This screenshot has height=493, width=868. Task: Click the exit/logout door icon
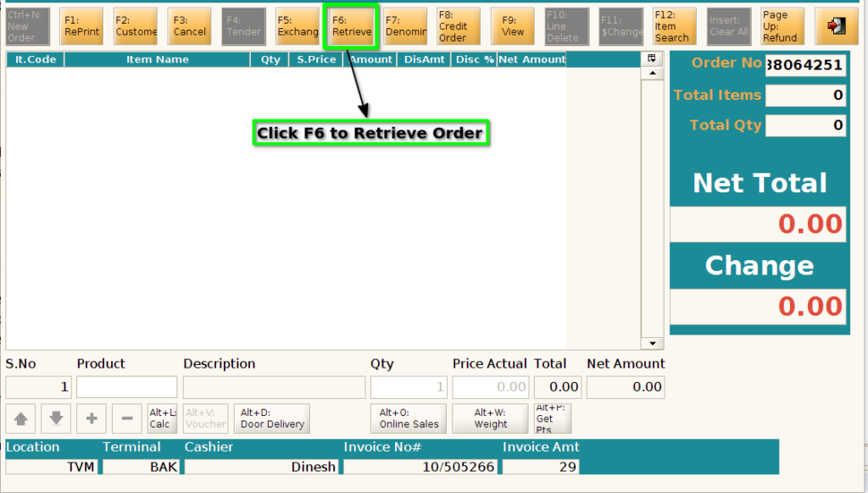[x=837, y=26]
